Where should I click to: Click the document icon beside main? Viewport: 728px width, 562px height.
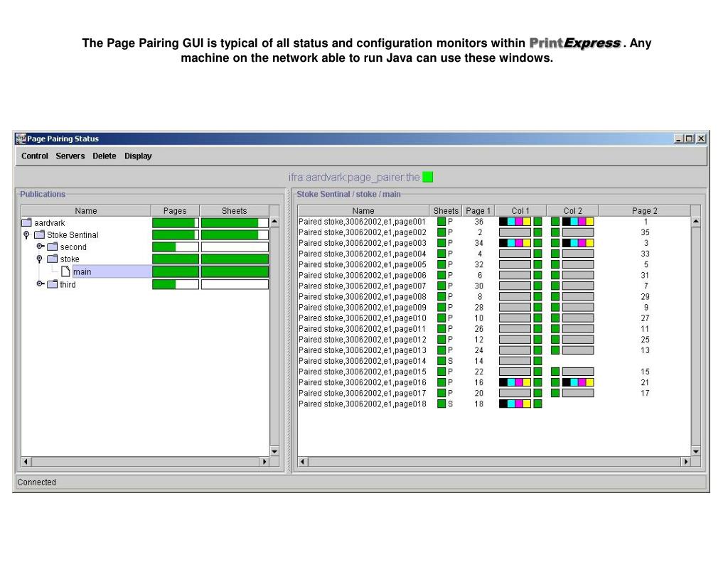coord(65,271)
